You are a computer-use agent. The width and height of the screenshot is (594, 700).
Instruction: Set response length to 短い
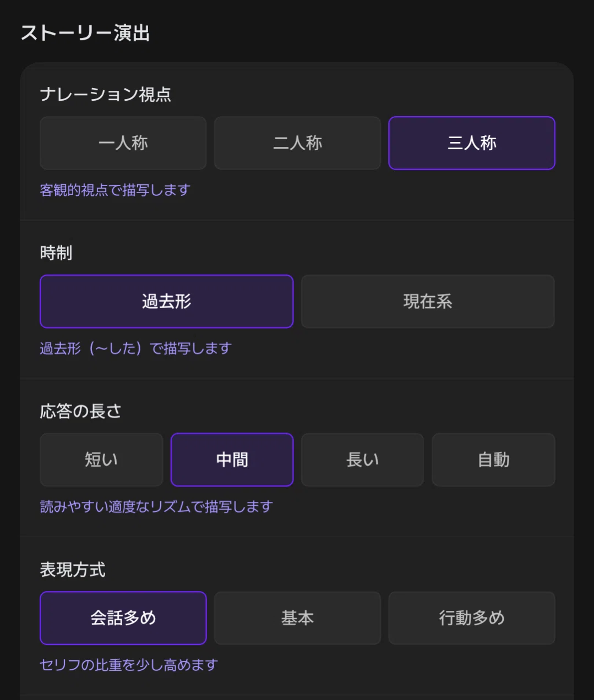(x=101, y=460)
